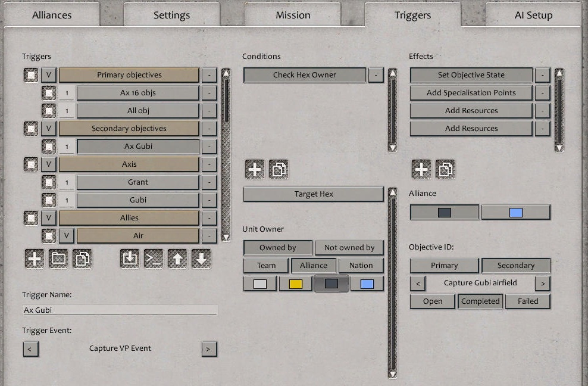Move the selected trigger down
The image size is (588, 386).
(x=201, y=259)
